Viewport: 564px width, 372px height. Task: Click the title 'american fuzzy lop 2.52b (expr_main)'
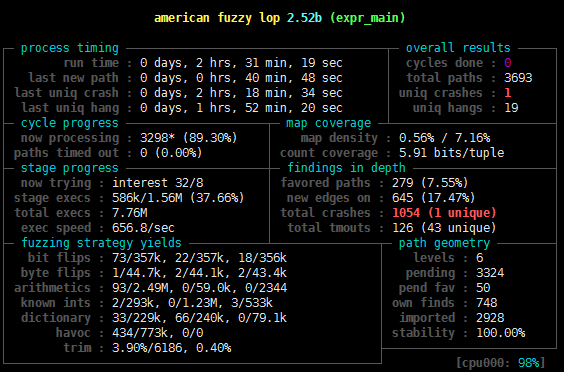(279, 18)
